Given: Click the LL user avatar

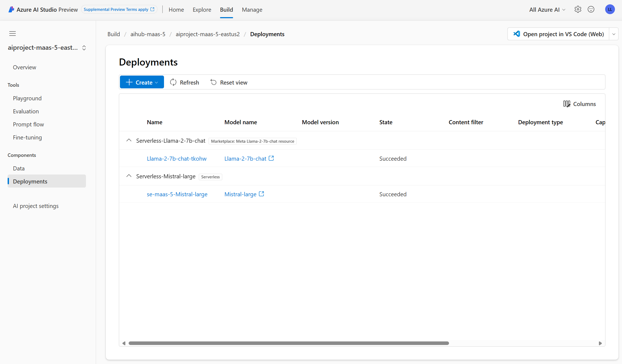Looking at the screenshot, I should [x=610, y=10].
